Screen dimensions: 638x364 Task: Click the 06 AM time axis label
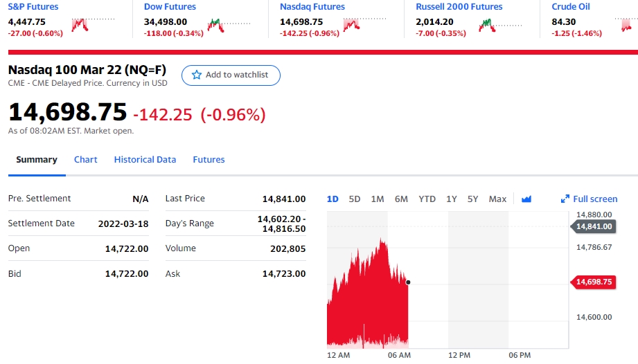(399, 355)
